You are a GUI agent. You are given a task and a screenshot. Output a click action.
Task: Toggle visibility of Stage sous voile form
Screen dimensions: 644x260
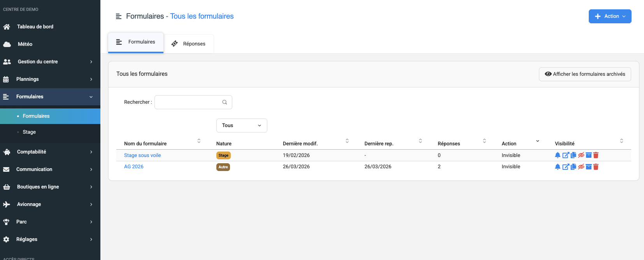pos(581,155)
